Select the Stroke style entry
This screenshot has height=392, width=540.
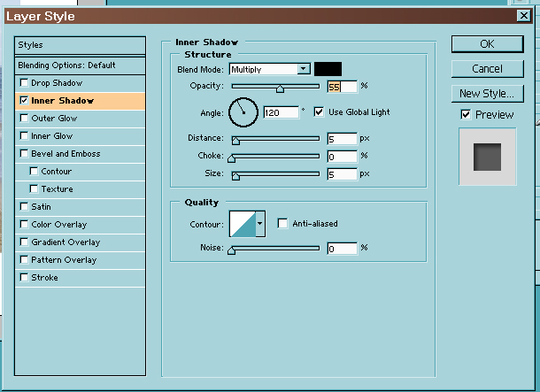(44, 278)
